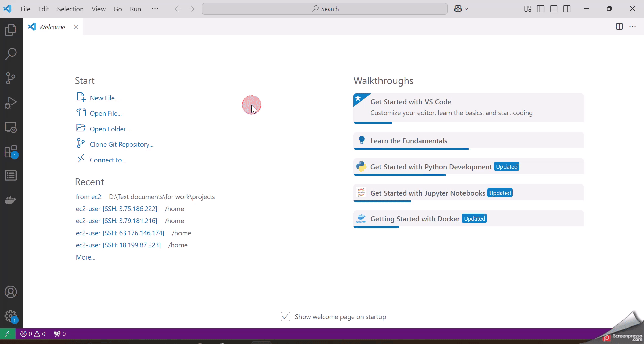Toggle the primary side bar layout button
Viewport: 644px width, 344px height.
[x=541, y=9]
